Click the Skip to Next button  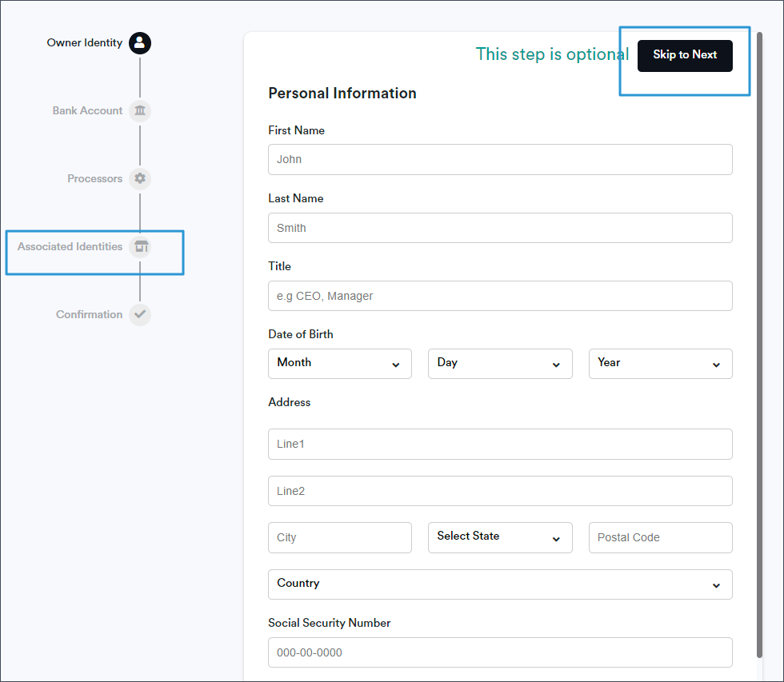click(685, 55)
